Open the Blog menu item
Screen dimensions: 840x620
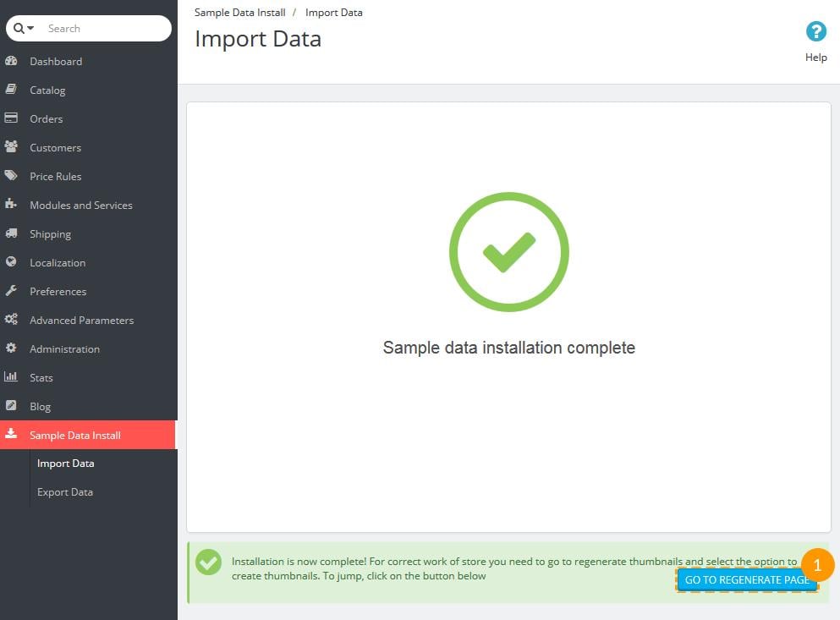tap(41, 407)
